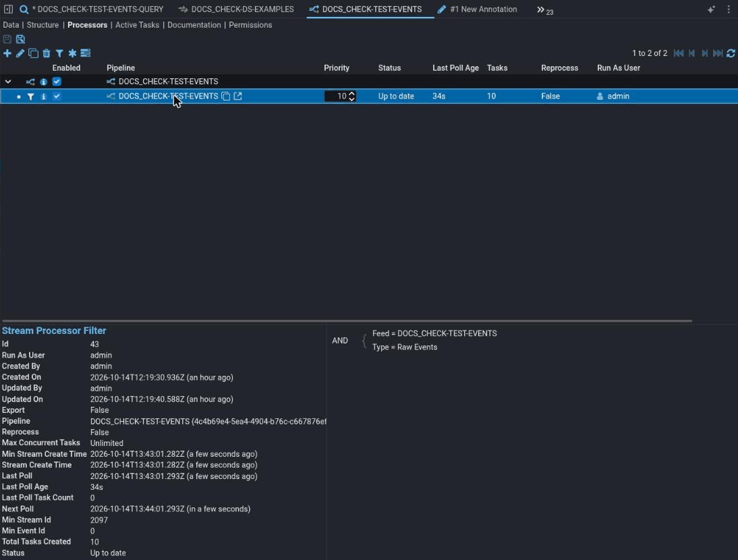
Task: Open the Processors sub-tab
Action: [87, 25]
